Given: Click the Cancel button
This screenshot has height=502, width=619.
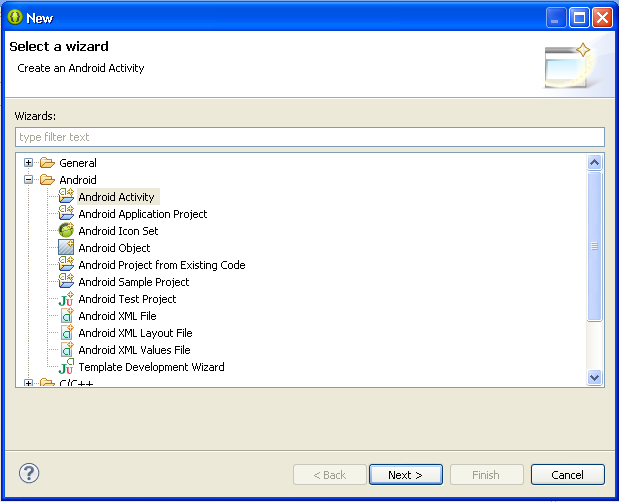Looking at the screenshot, I should 567,474.
